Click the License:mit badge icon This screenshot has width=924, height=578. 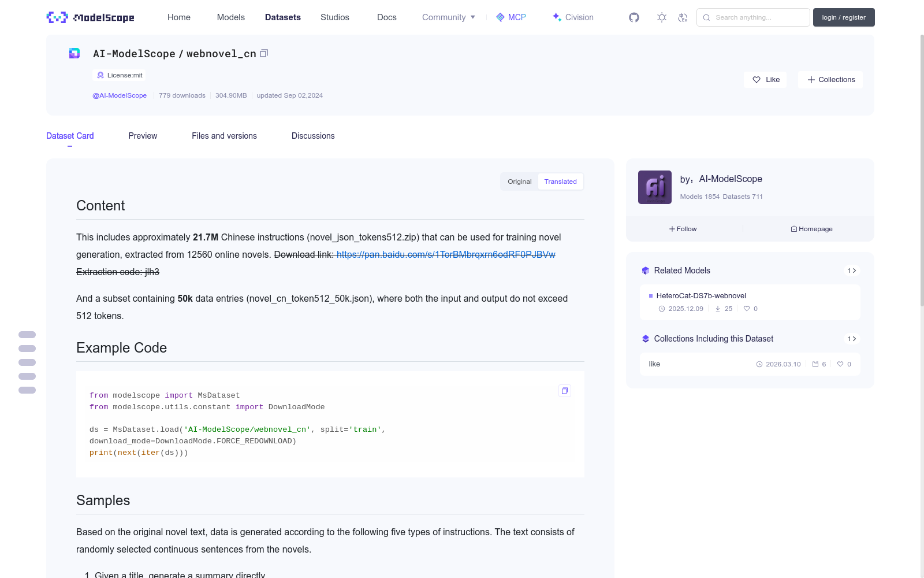(x=100, y=75)
